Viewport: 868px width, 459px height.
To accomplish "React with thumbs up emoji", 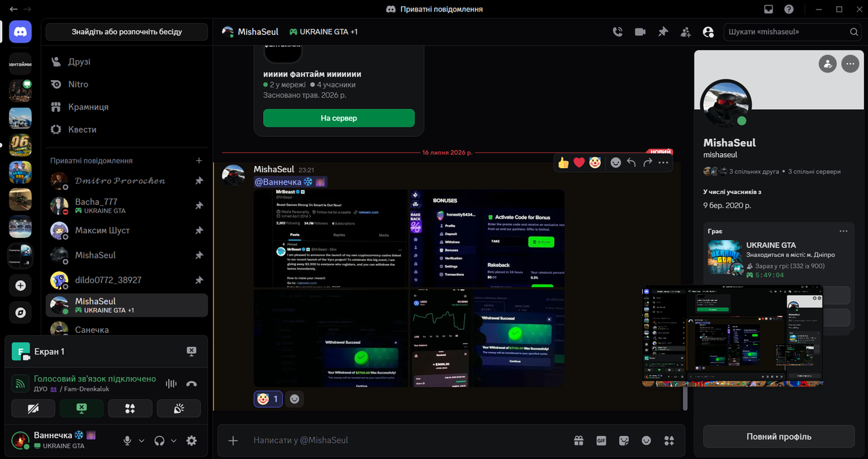I will (564, 163).
